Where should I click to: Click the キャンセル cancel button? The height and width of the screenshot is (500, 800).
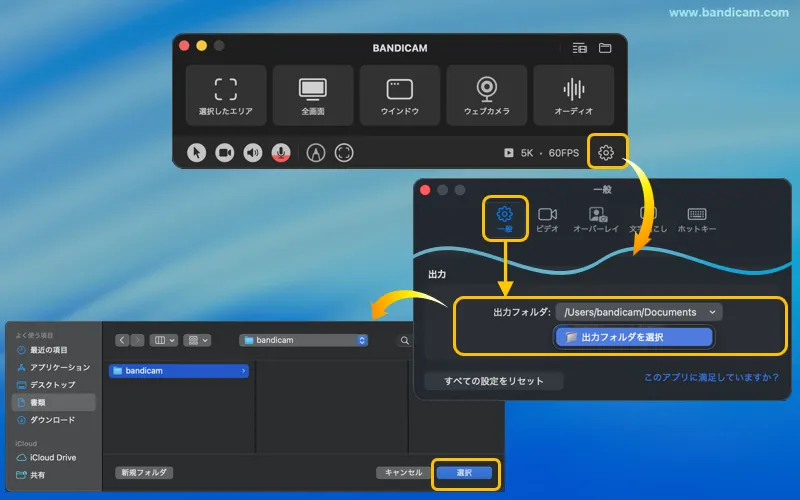pyautogui.click(x=403, y=472)
